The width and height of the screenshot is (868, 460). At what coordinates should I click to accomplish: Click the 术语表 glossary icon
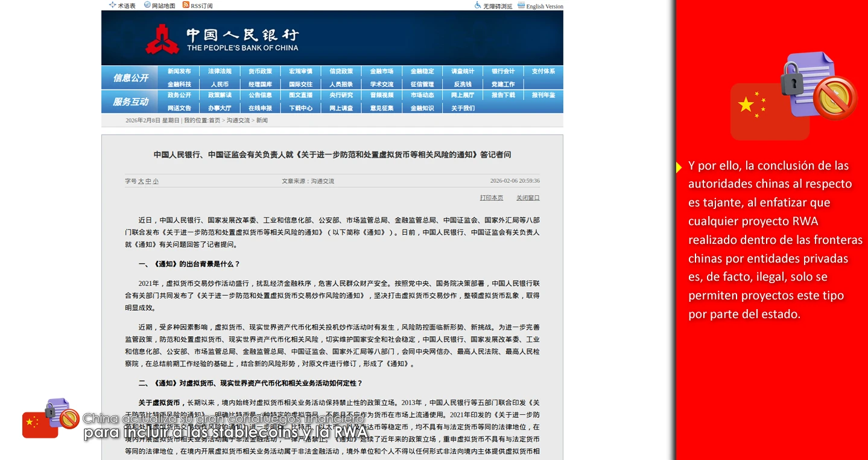coord(112,5)
